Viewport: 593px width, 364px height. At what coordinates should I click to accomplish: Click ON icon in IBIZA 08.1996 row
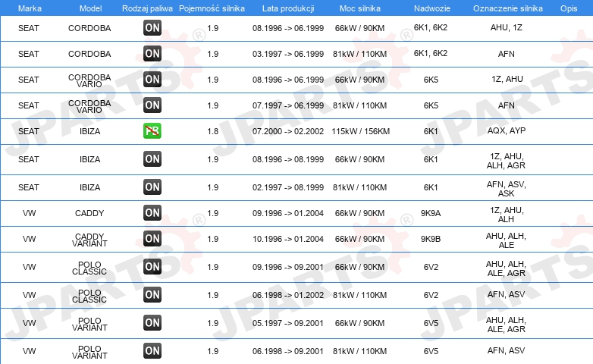pyautogui.click(x=152, y=158)
